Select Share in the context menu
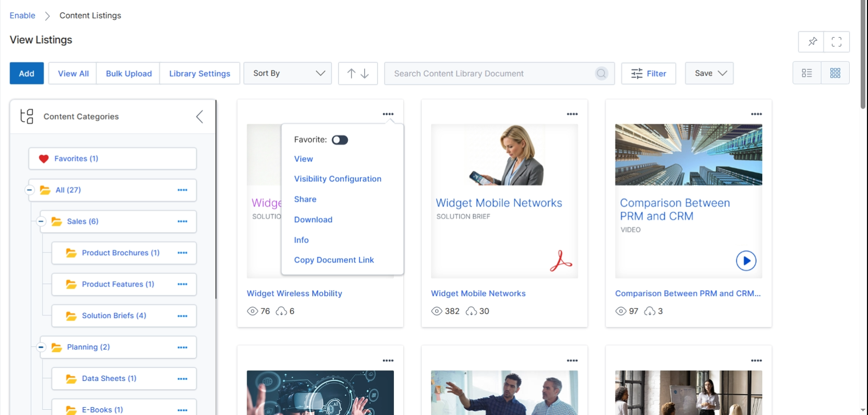The height and width of the screenshot is (415, 868). tap(305, 200)
